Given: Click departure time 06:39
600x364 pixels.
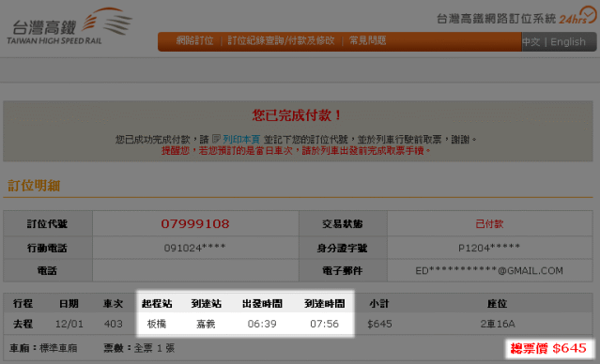Looking at the screenshot, I should (262, 324).
